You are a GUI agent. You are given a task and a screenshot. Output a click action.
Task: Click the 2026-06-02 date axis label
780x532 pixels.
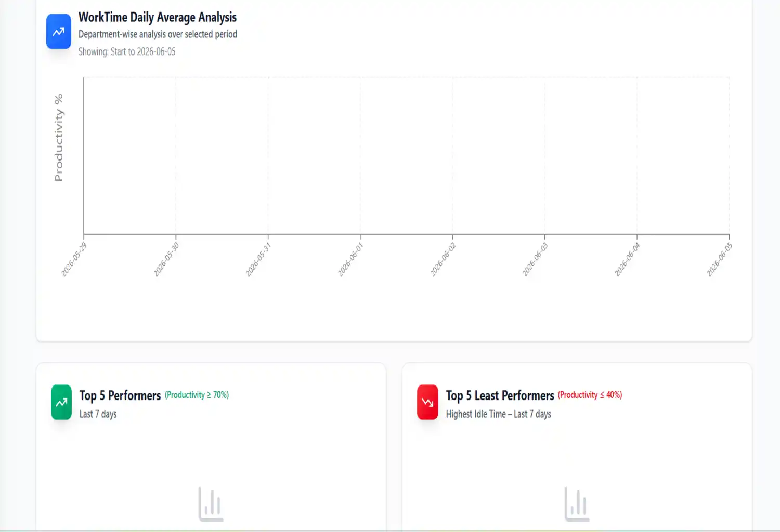click(443, 259)
